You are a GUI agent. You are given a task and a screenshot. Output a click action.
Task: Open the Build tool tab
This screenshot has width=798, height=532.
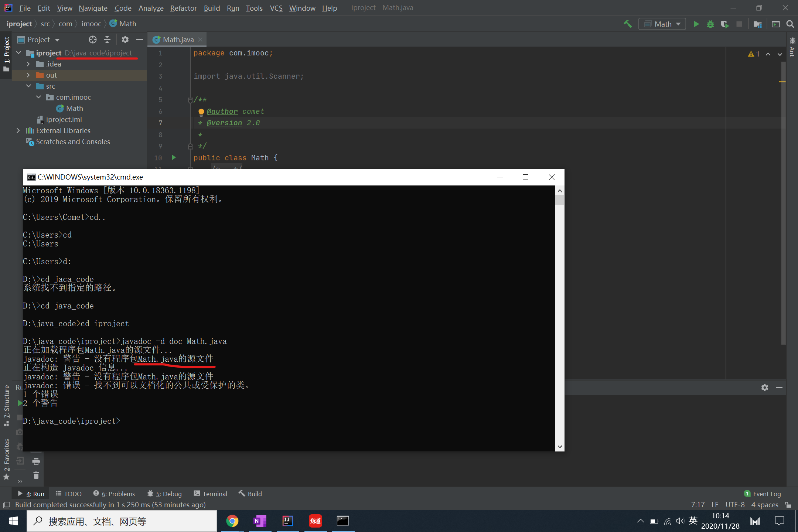pos(250,494)
